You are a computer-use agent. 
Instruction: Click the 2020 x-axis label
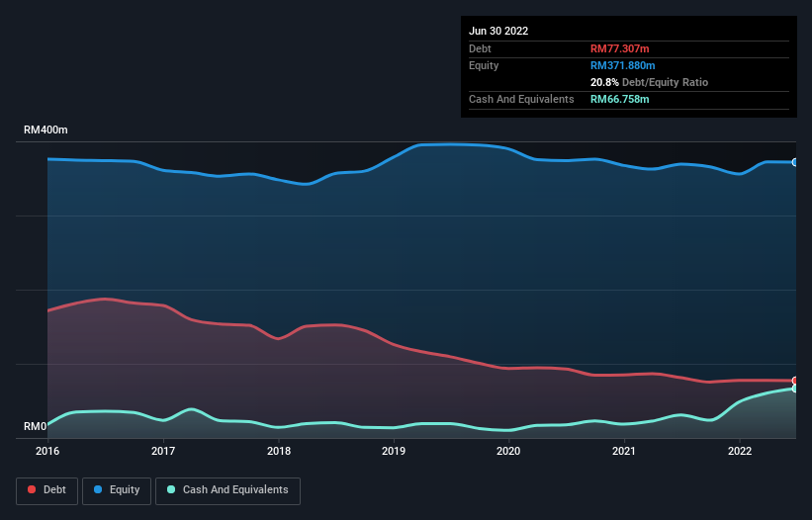(x=508, y=451)
